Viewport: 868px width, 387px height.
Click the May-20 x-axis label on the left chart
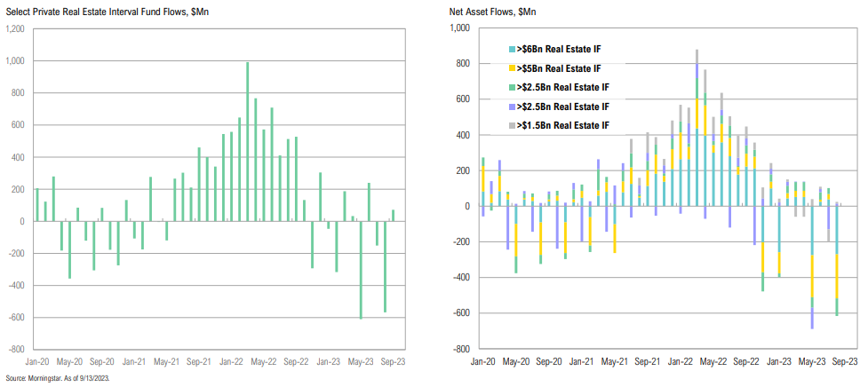[x=68, y=362]
